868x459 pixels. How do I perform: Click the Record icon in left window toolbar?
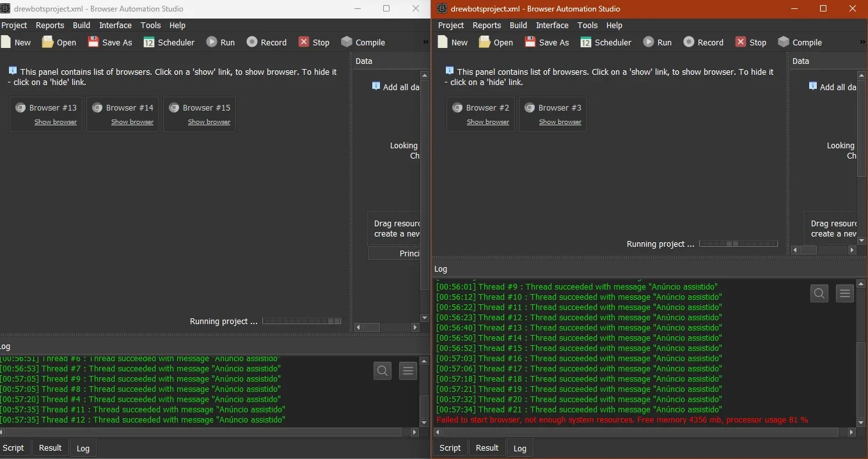tap(252, 42)
